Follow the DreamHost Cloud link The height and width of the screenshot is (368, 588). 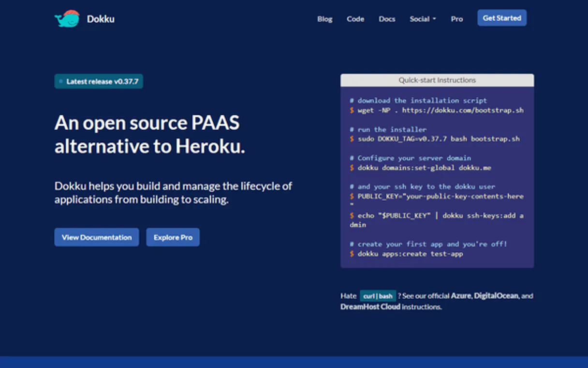pos(370,307)
